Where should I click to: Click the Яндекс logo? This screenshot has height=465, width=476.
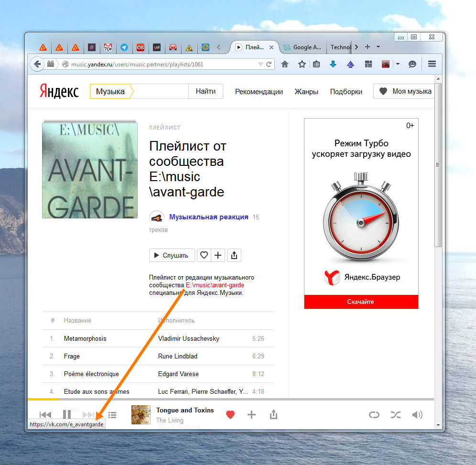point(59,91)
